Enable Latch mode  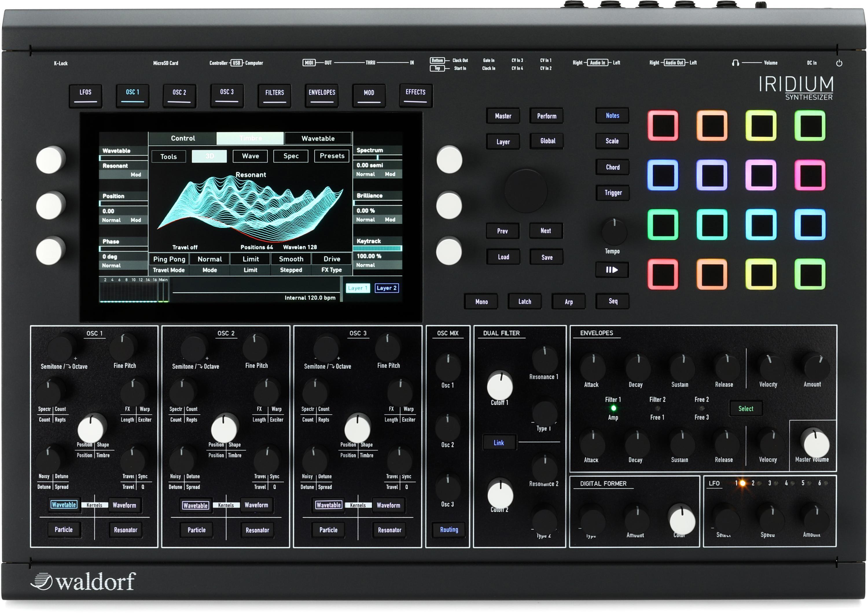click(x=524, y=301)
